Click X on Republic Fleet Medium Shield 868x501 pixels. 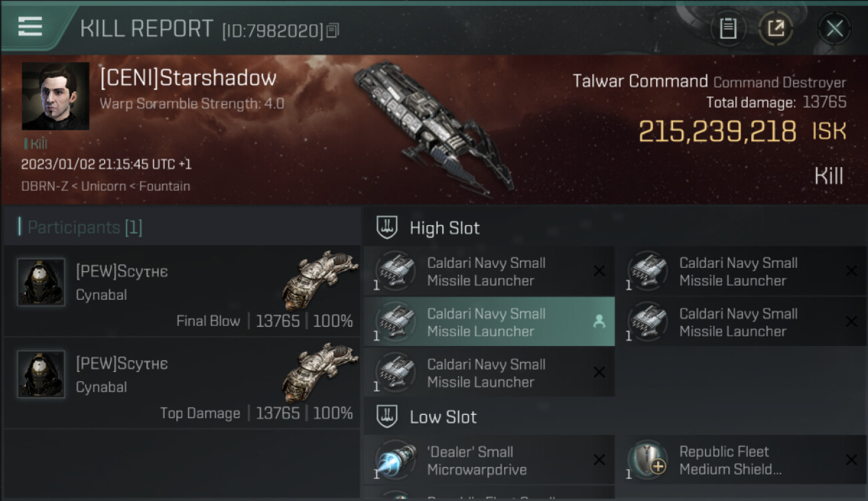[851, 460]
